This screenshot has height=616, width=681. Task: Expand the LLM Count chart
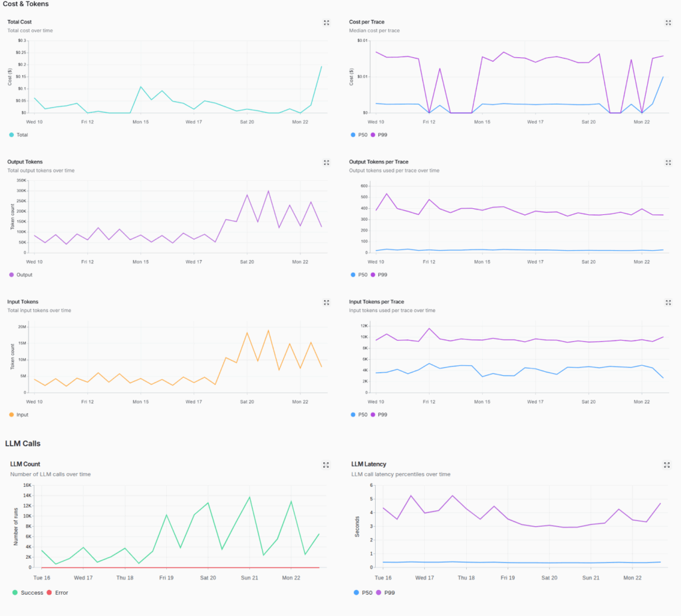pyautogui.click(x=327, y=465)
